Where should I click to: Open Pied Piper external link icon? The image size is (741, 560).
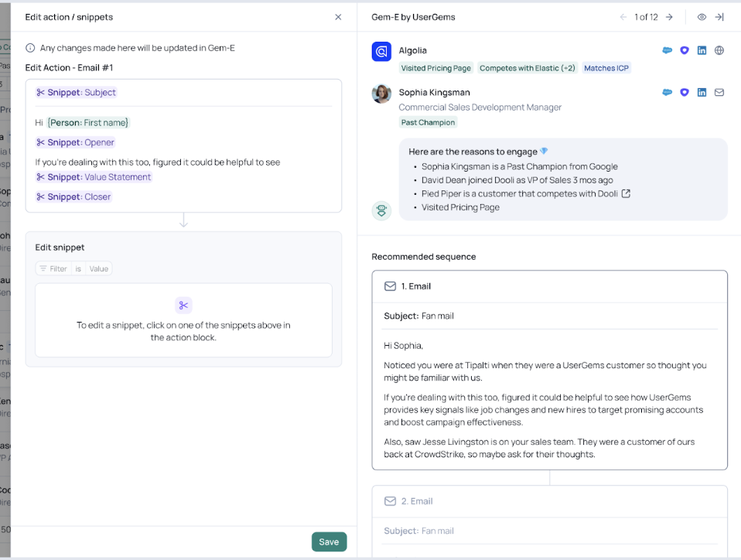tap(626, 193)
